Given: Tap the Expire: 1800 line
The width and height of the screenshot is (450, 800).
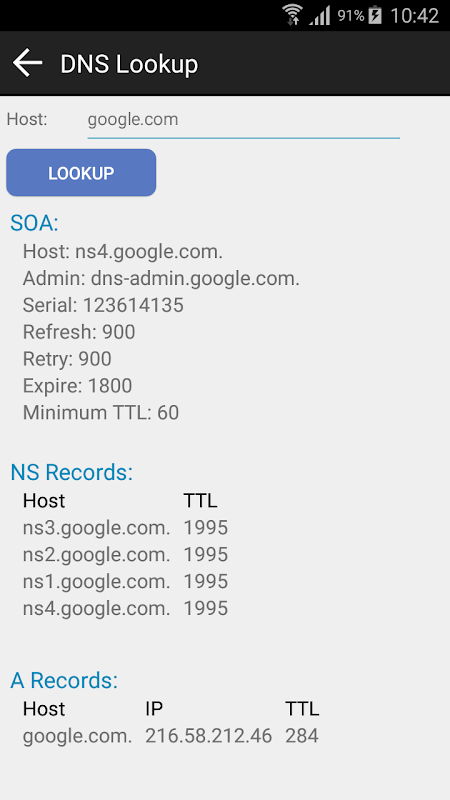Looking at the screenshot, I should click(78, 386).
